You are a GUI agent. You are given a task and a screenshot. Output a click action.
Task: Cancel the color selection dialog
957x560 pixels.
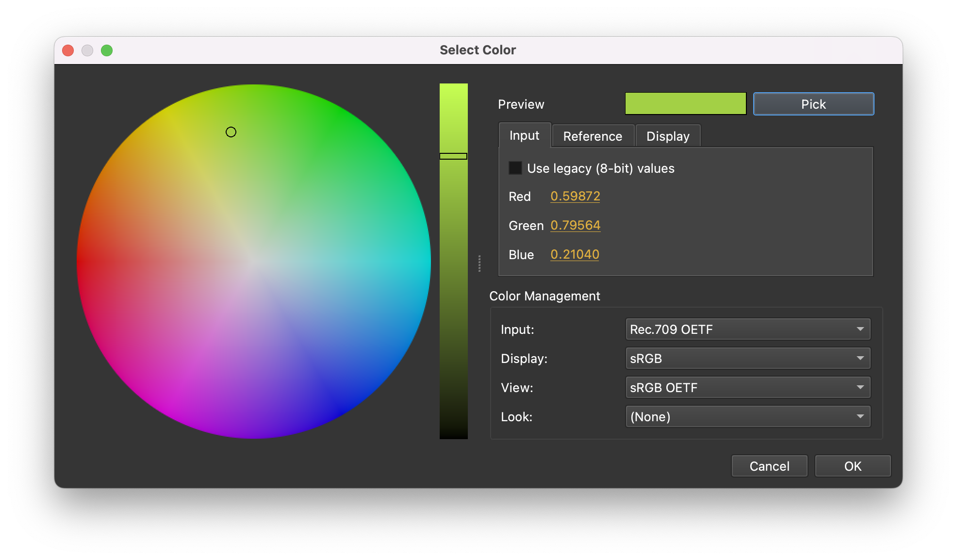tap(769, 466)
